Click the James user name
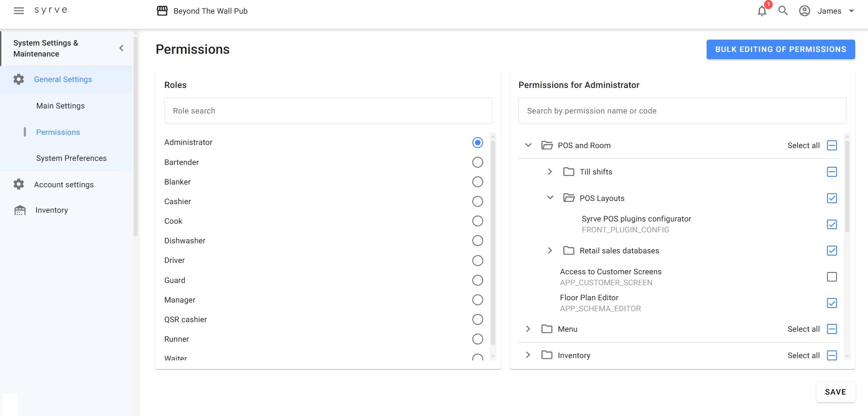 coord(829,11)
